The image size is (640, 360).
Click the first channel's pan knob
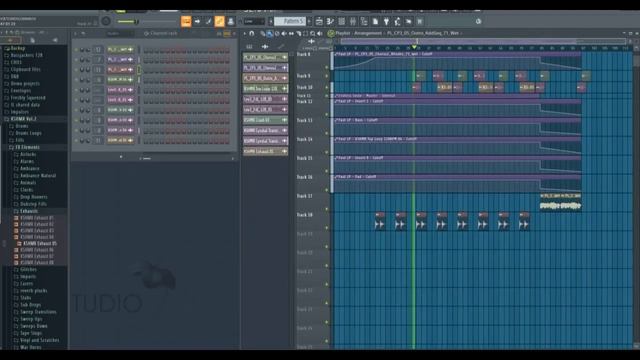pos(82,49)
